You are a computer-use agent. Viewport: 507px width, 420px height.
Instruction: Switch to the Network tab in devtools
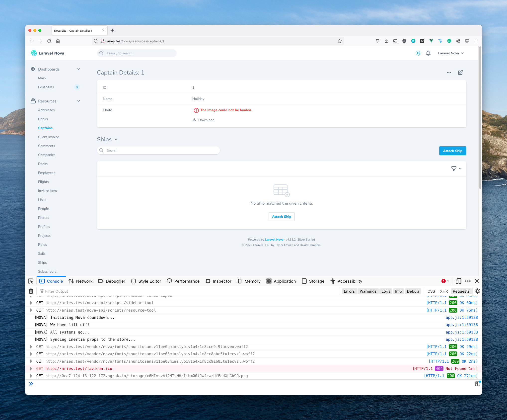point(81,281)
